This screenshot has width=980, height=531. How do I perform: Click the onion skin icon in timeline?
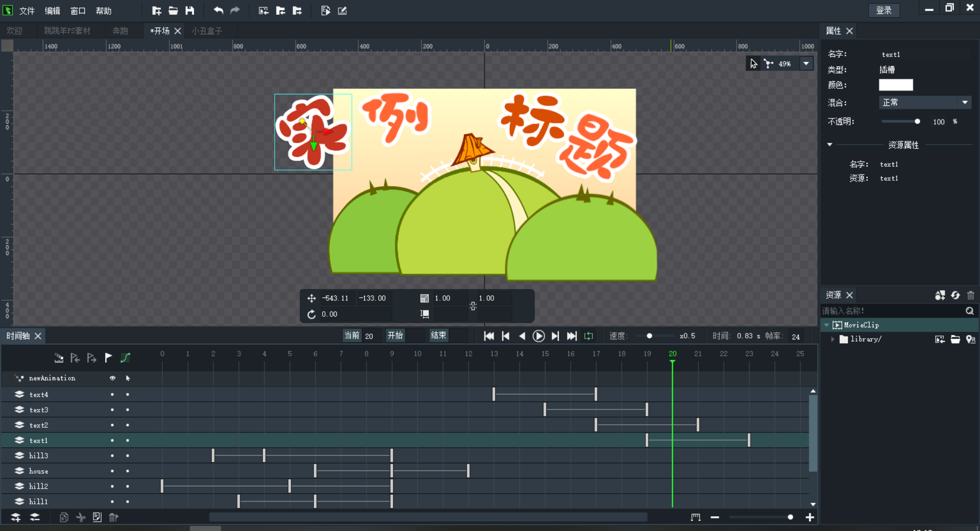pyautogui.click(x=59, y=358)
